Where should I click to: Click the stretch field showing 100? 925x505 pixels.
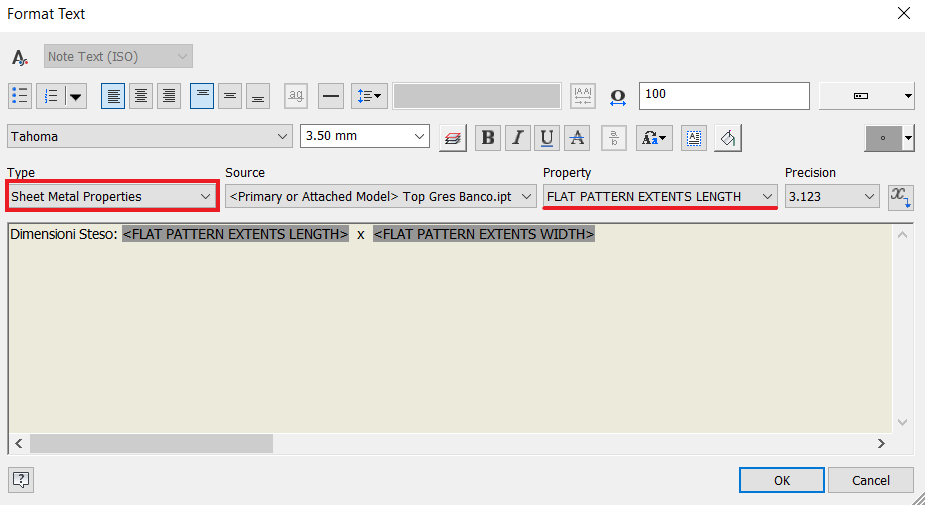click(x=724, y=96)
